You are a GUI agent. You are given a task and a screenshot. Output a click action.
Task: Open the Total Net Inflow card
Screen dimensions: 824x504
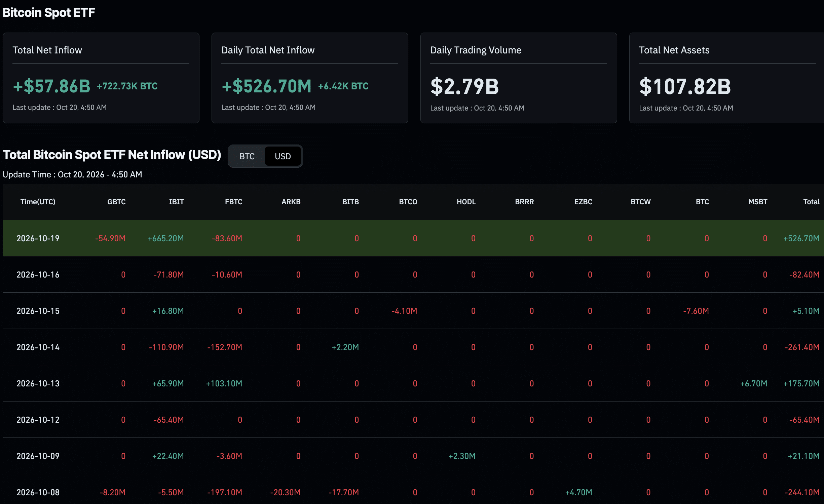pos(101,78)
